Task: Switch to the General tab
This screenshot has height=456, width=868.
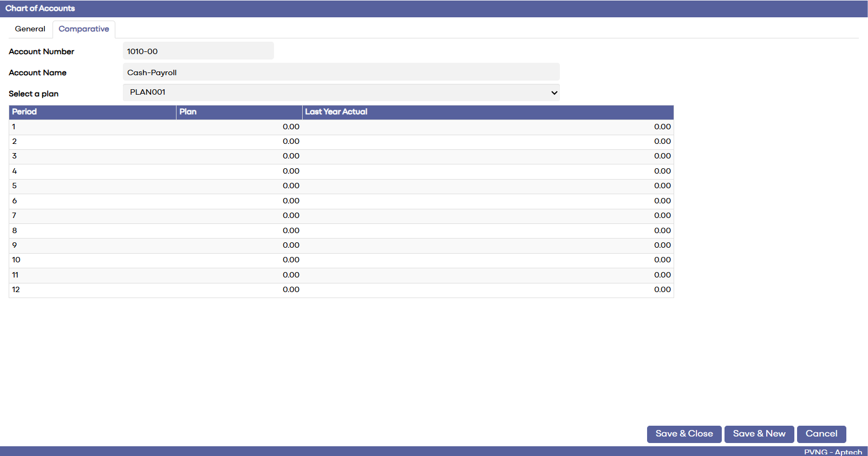Action: click(x=30, y=29)
